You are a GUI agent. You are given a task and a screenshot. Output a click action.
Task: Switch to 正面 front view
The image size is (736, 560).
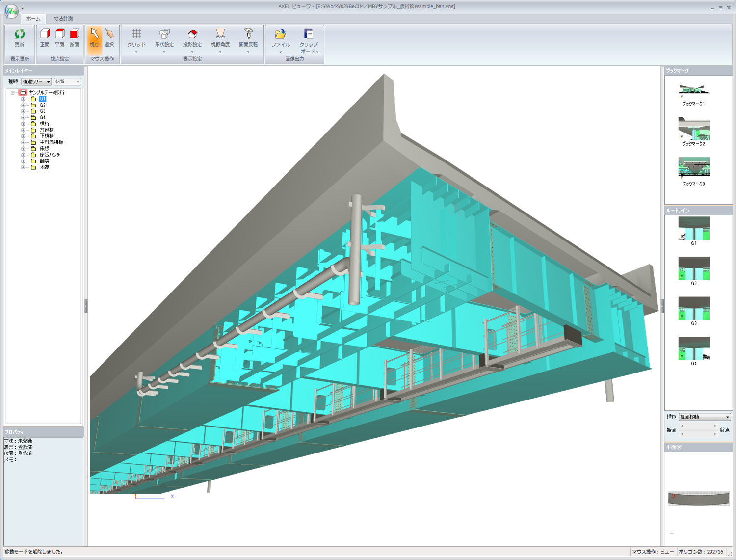tap(45, 38)
